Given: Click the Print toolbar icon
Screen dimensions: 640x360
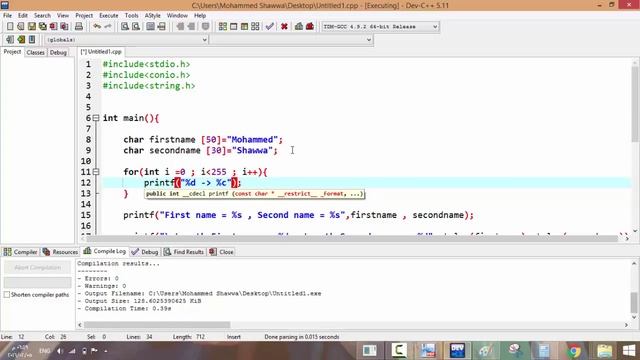Looking at the screenshot, I should (x=79, y=27).
